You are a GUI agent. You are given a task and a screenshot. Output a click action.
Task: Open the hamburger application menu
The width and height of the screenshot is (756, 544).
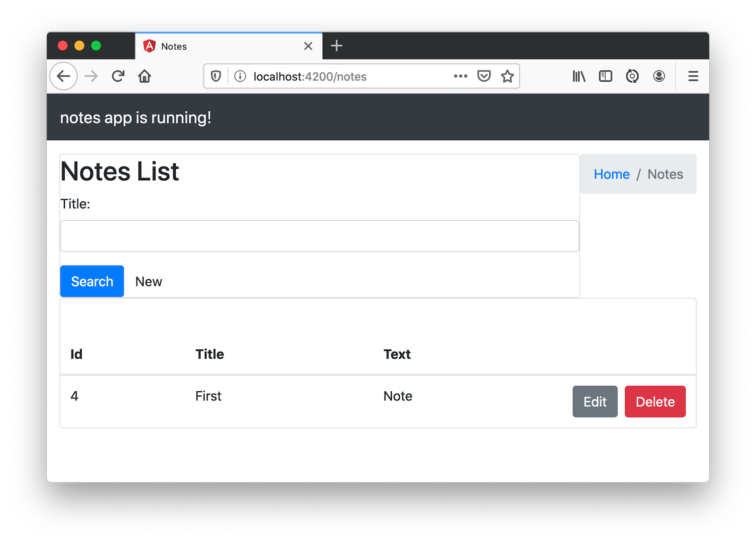point(693,76)
